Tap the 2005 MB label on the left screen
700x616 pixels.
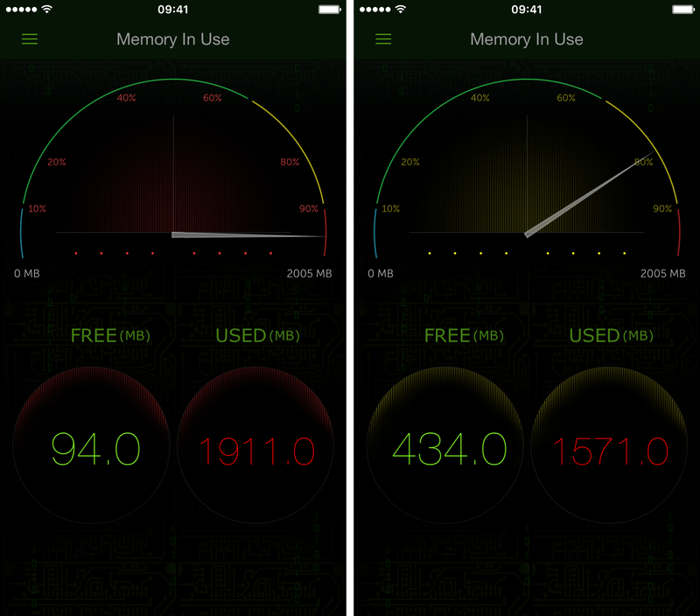tap(310, 274)
